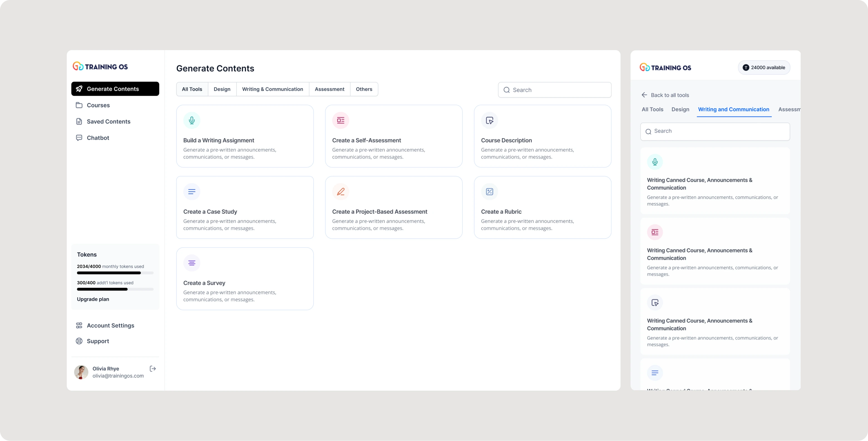
Task: Click the 24000 available tokens badge
Action: click(764, 68)
